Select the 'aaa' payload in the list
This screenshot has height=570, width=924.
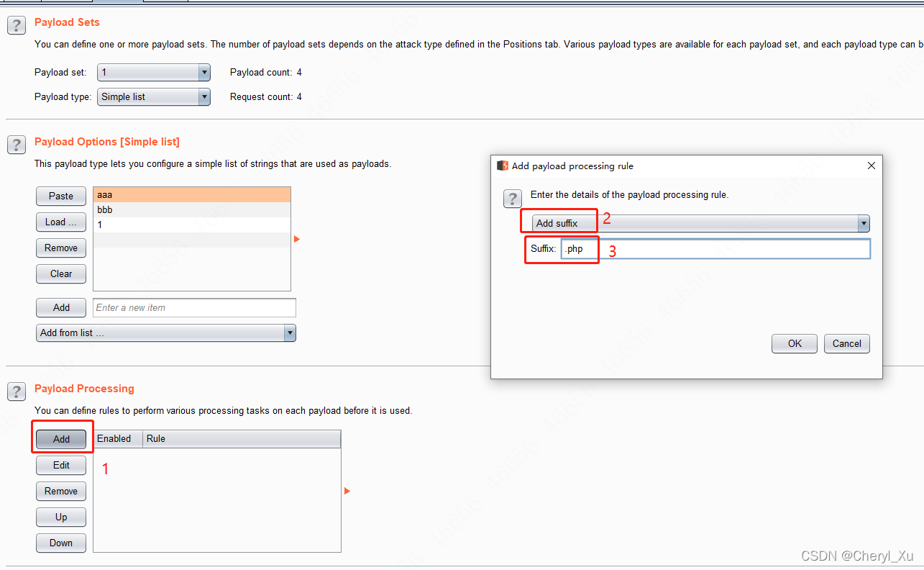tap(192, 194)
